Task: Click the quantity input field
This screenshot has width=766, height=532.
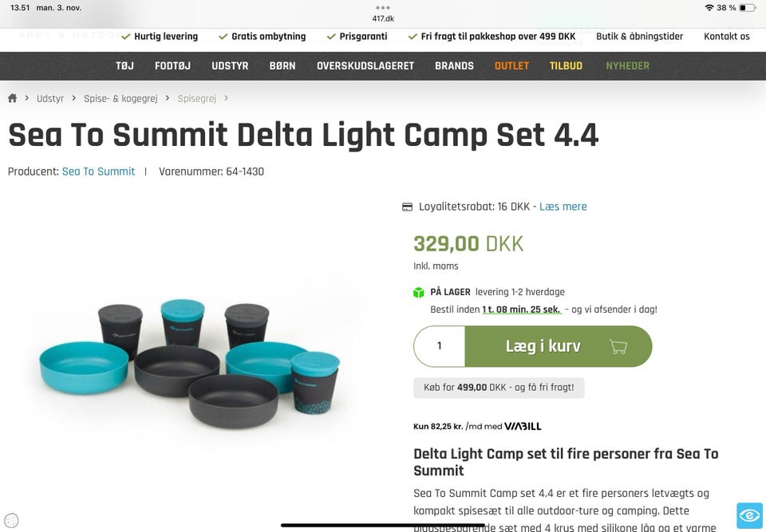Action: (x=440, y=346)
